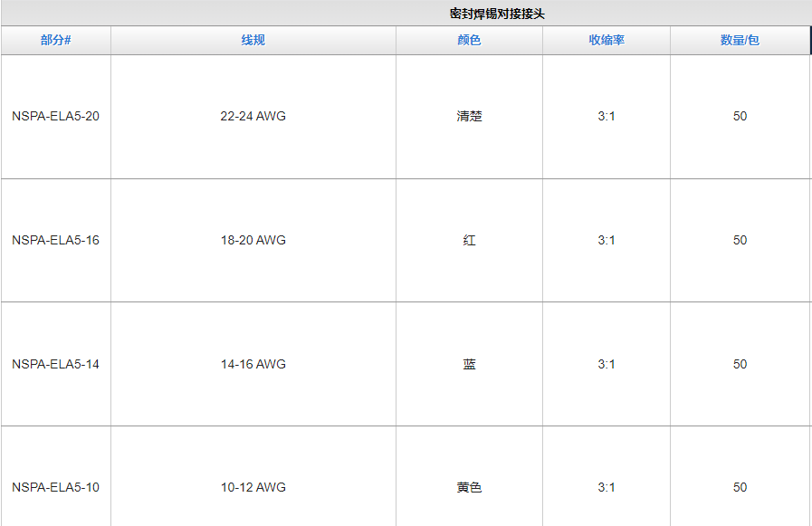The image size is (812, 526).
Task: Click the 3:1 ratio in NSPA-ELA5-16 row
Action: click(x=607, y=240)
